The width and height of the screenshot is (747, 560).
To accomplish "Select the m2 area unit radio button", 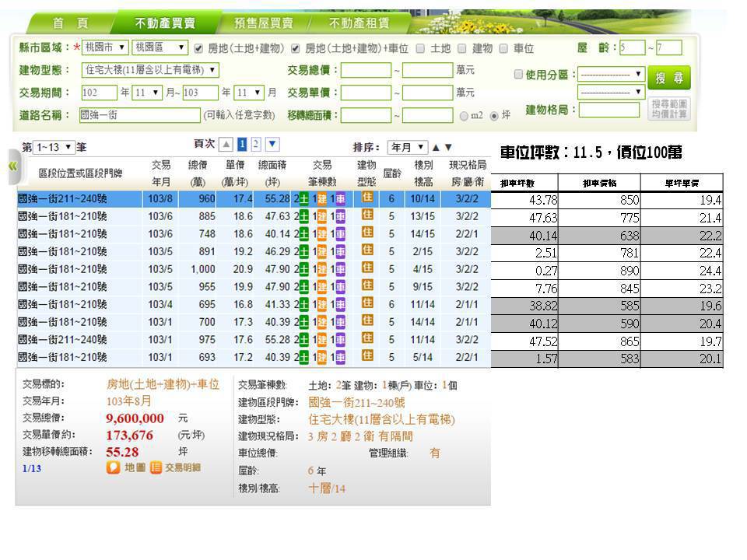I will tap(464, 116).
